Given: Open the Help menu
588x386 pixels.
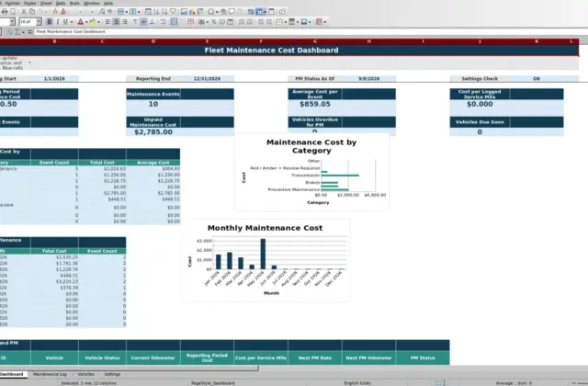Looking at the screenshot, I should pos(108,3).
